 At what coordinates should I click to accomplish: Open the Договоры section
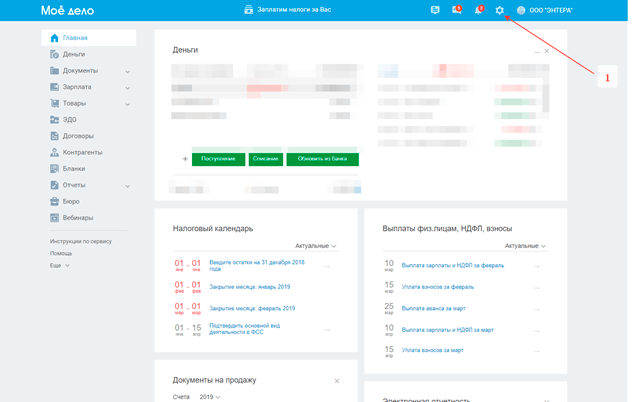click(77, 136)
